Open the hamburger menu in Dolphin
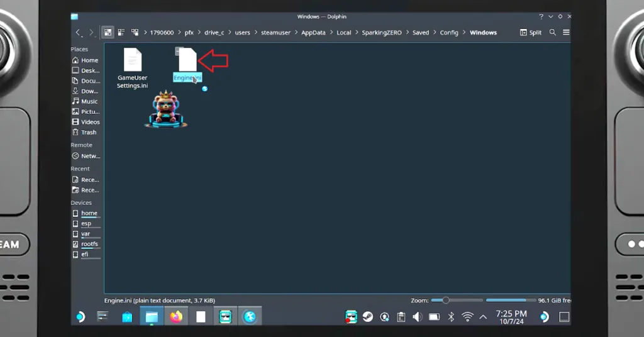The image size is (644, 337). [566, 32]
